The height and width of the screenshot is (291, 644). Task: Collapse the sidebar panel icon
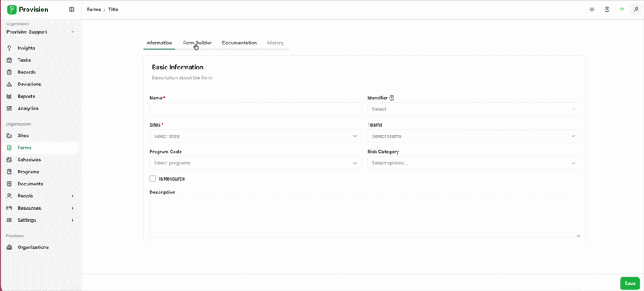[x=72, y=10]
